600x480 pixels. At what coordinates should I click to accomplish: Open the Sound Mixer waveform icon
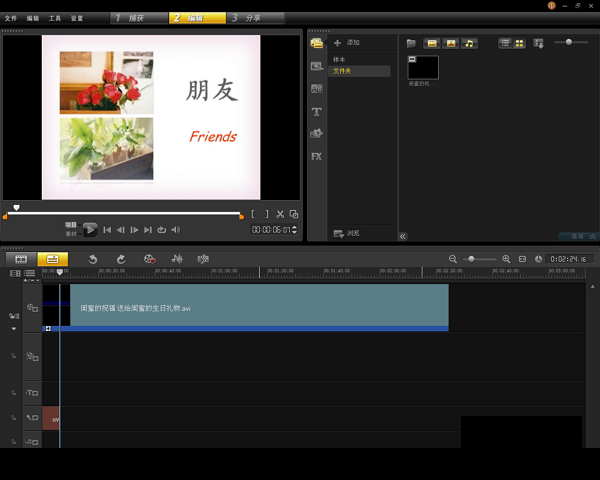point(177,259)
